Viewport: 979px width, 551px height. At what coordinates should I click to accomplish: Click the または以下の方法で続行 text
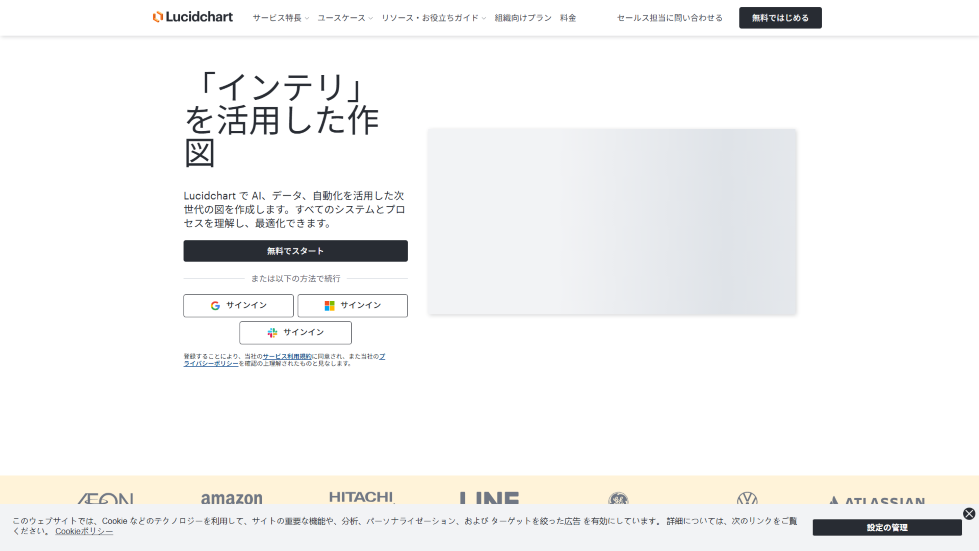click(295, 278)
